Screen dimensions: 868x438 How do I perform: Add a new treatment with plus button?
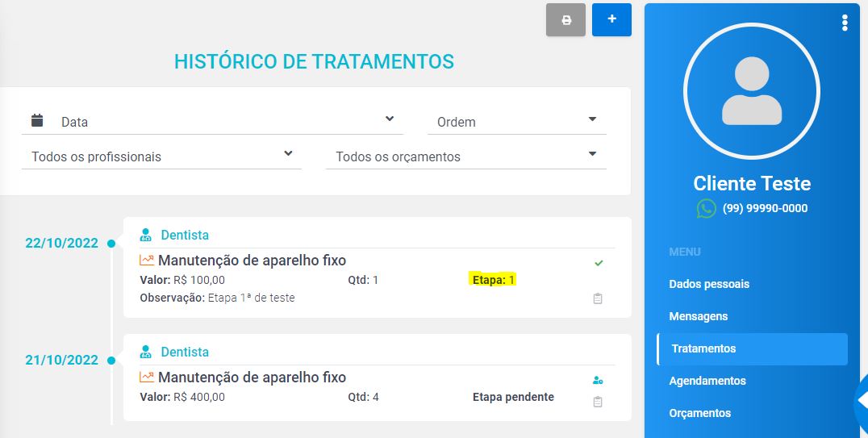click(611, 20)
